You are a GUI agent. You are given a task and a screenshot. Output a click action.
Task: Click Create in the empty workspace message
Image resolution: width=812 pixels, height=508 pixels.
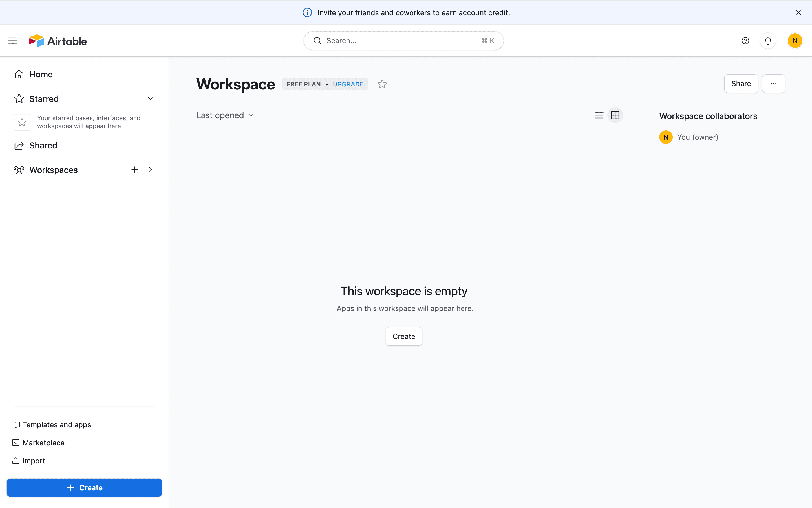pos(404,336)
